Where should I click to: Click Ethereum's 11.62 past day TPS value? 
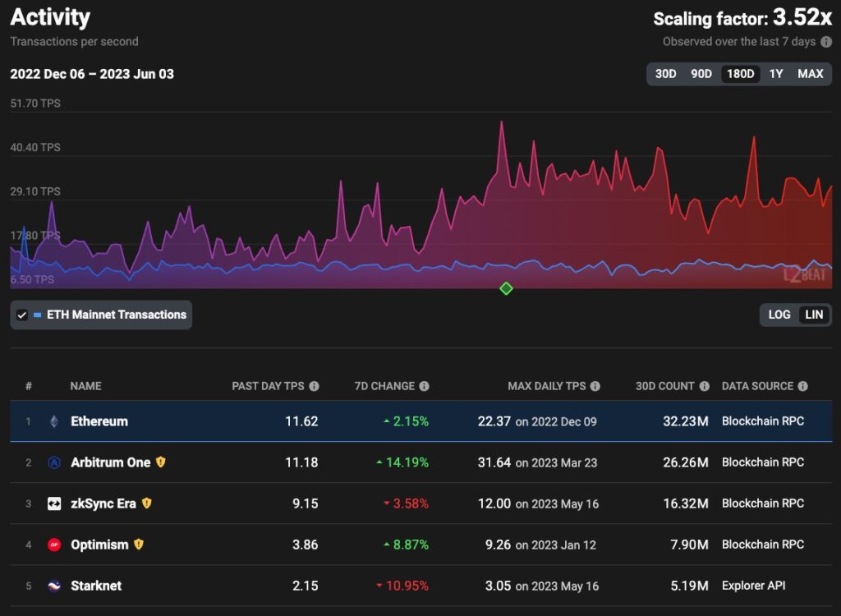(301, 422)
